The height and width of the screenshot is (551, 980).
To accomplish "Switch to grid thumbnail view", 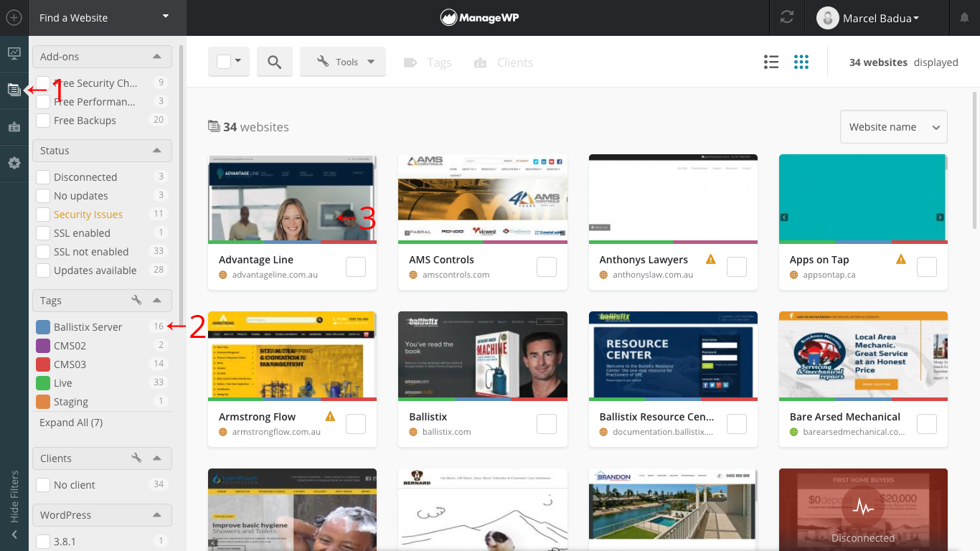I will pos(801,62).
